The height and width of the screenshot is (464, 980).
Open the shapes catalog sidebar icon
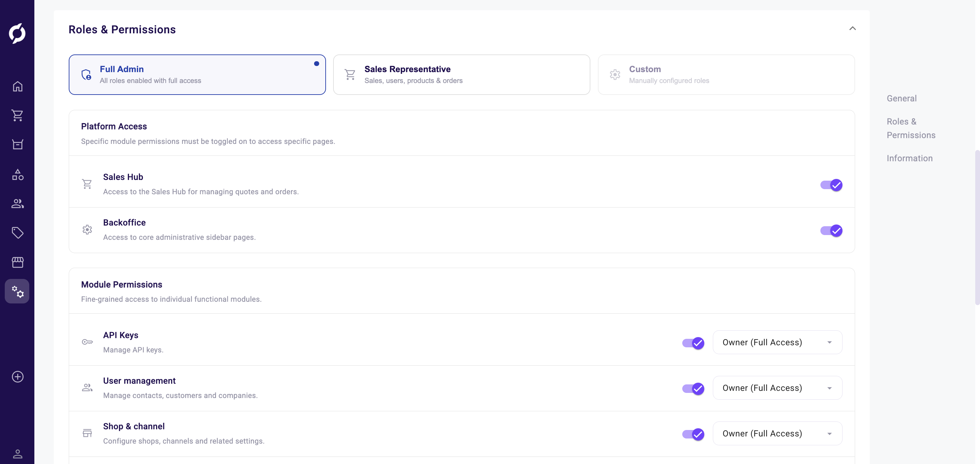tap(17, 175)
